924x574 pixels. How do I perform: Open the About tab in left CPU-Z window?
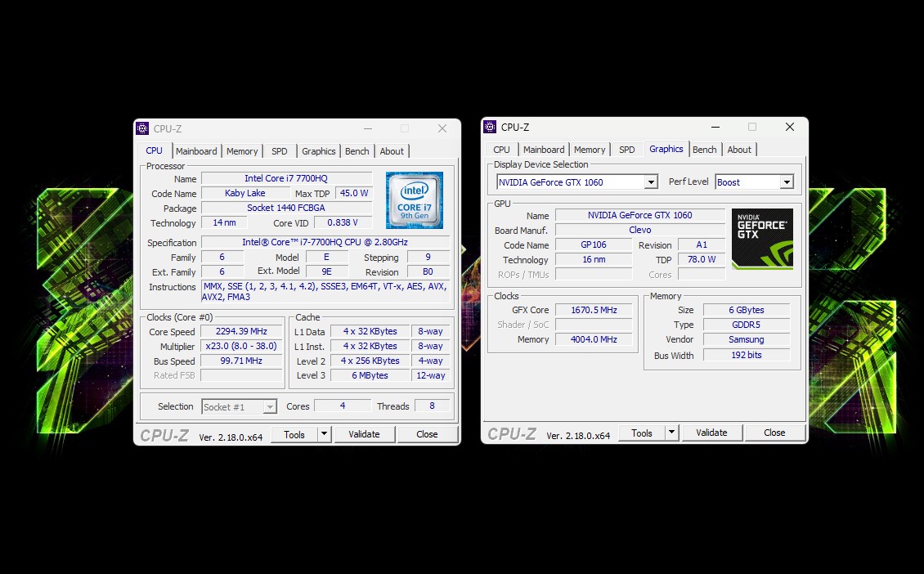click(x=392, y=151)
